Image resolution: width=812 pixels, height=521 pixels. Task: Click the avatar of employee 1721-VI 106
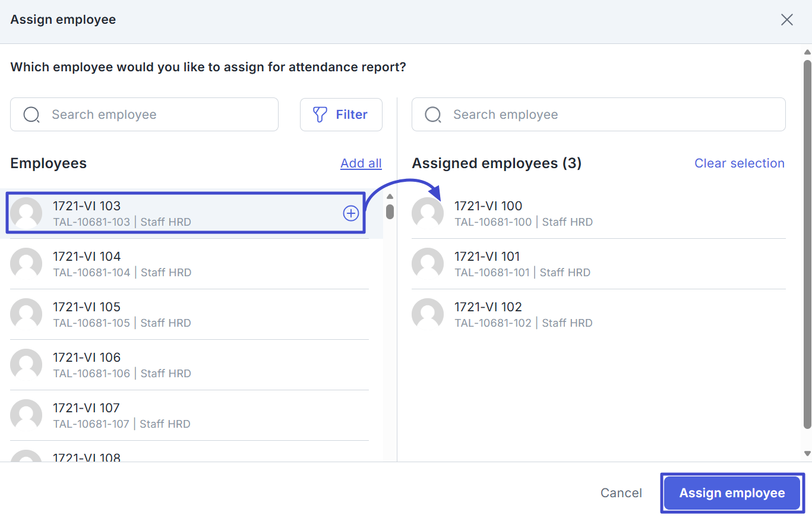pyautogui.click(x=26, y=365)
